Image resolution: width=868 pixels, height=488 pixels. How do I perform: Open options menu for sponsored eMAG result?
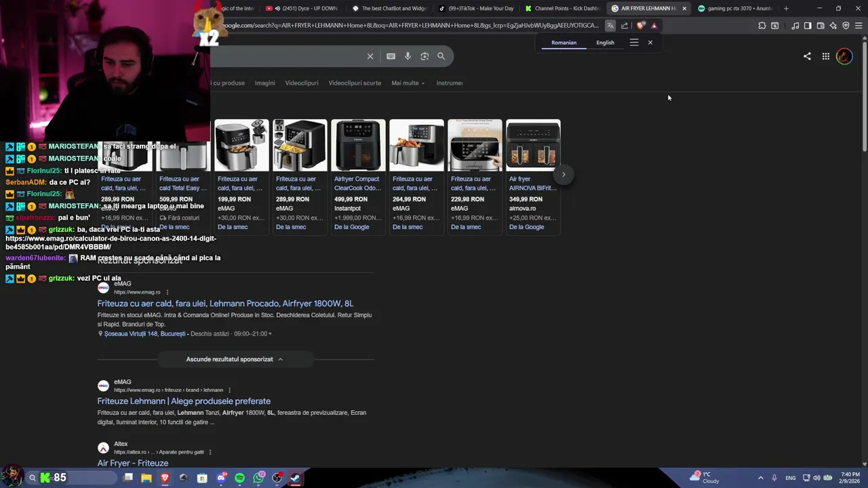(x=167, y=292)
